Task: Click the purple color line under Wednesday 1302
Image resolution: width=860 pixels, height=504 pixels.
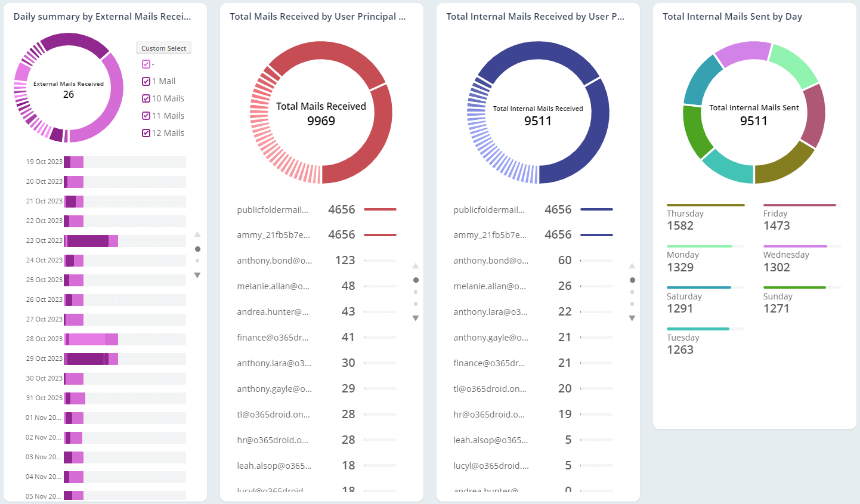Action: (795, 246)
